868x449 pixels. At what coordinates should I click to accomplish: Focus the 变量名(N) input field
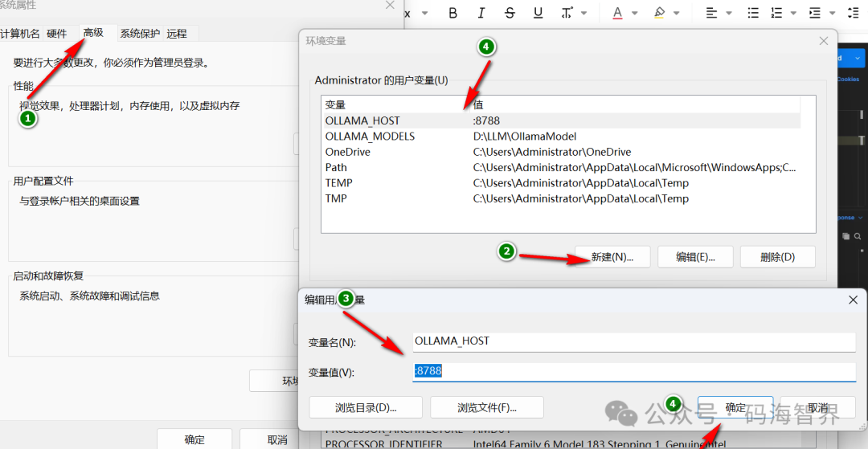coord(634,341)
